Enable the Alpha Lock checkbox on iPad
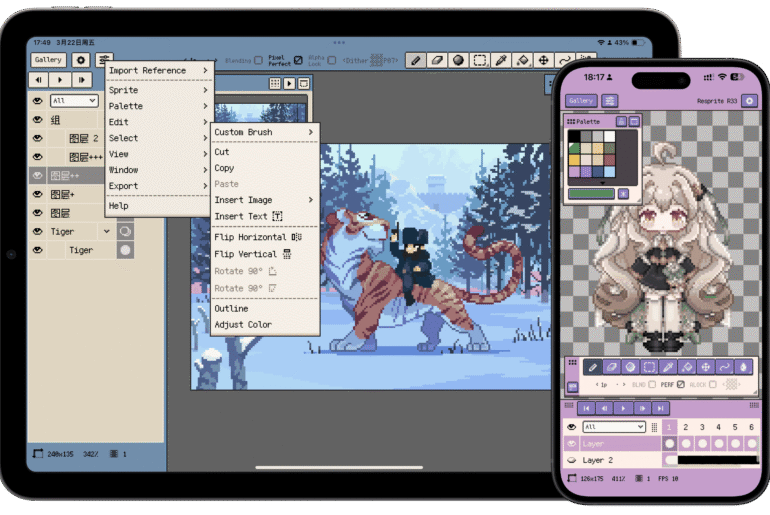 [332, 60]
